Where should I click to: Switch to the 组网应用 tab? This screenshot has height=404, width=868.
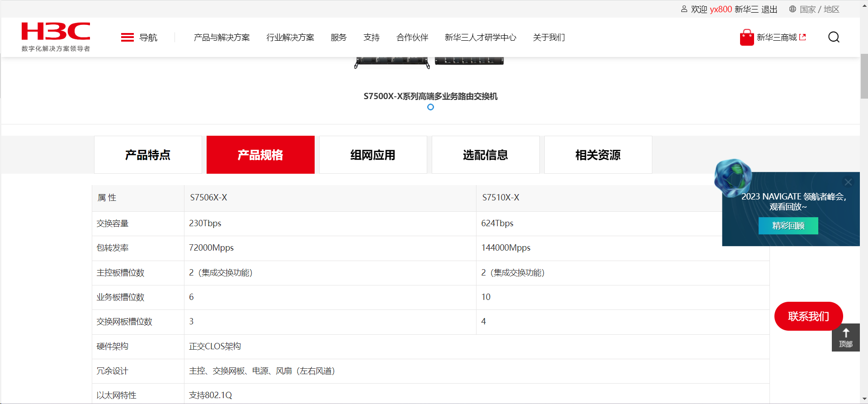click(x=373, y=155)
